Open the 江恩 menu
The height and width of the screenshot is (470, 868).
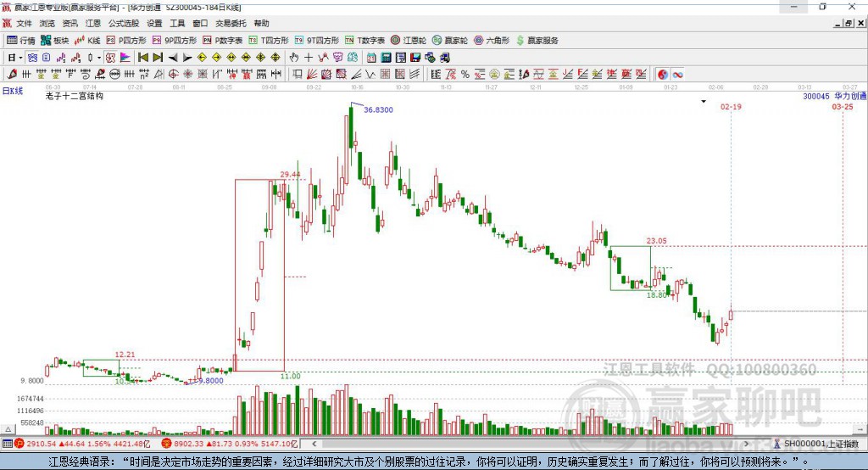[93, 23]
